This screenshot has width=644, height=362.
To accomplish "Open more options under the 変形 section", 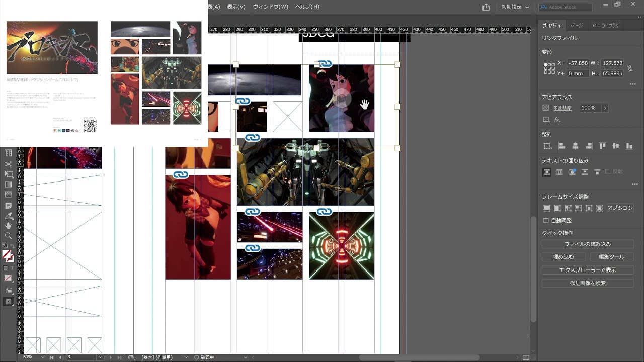I will [633, 84].
